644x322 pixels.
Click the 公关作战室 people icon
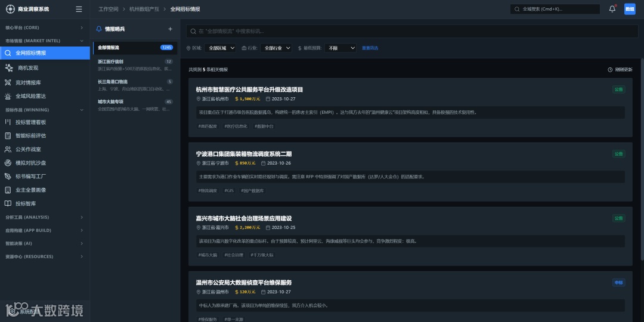[x=8, y=149]
